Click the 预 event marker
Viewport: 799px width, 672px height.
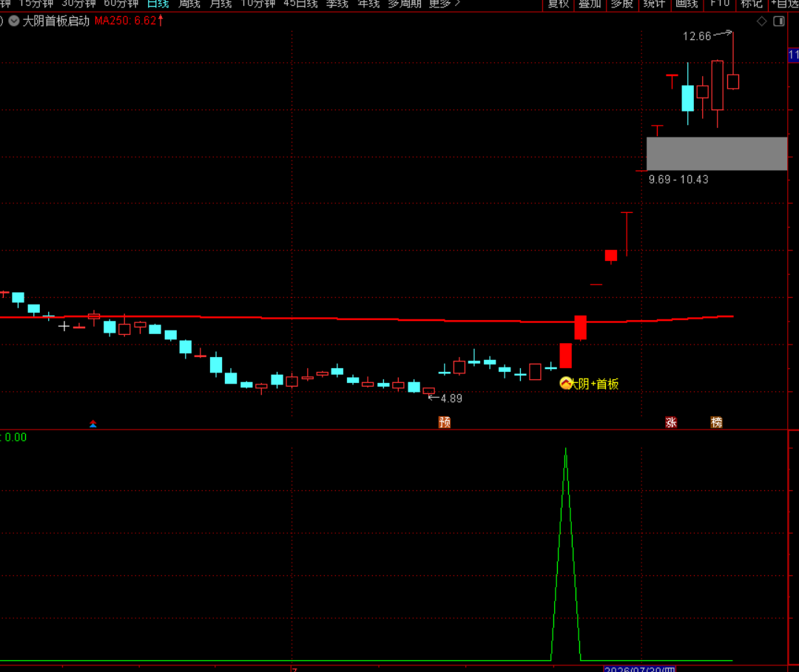pyautogui.click(x=445, y=422)
